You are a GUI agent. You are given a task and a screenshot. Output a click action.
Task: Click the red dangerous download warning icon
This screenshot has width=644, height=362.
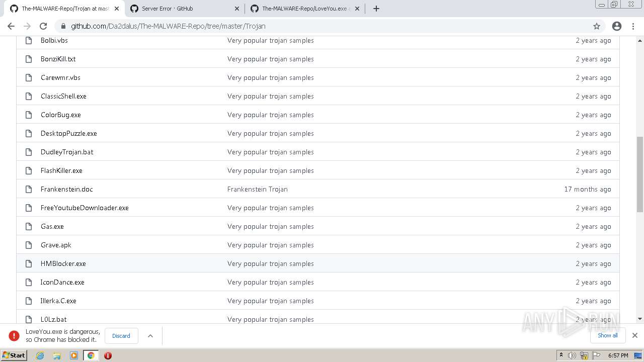pyautogui.click(x=14, y=336)
